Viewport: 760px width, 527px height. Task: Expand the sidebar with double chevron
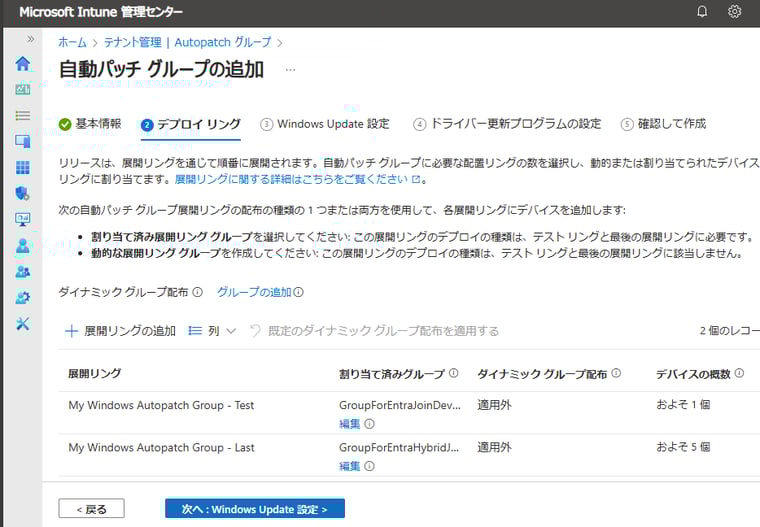click(x=31, y=39)
